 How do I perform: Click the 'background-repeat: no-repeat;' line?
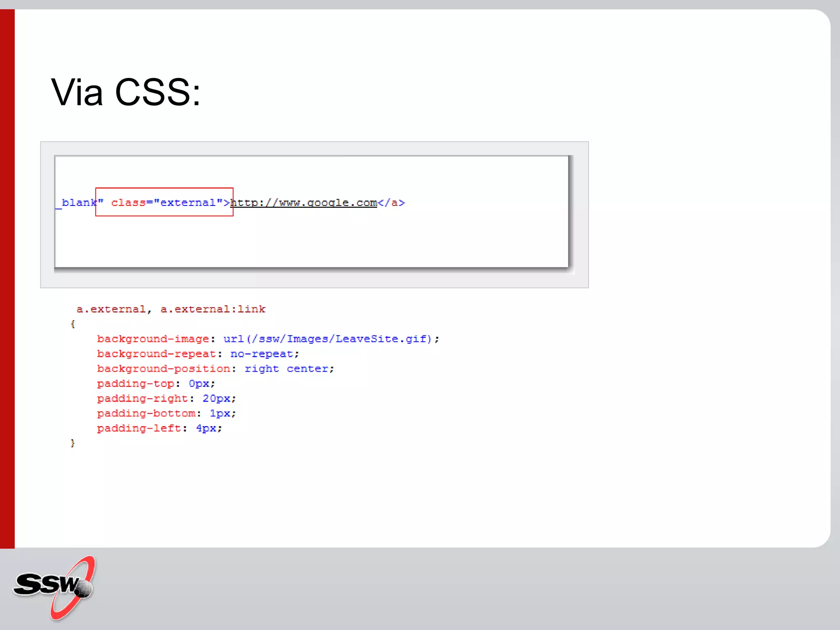198,354
